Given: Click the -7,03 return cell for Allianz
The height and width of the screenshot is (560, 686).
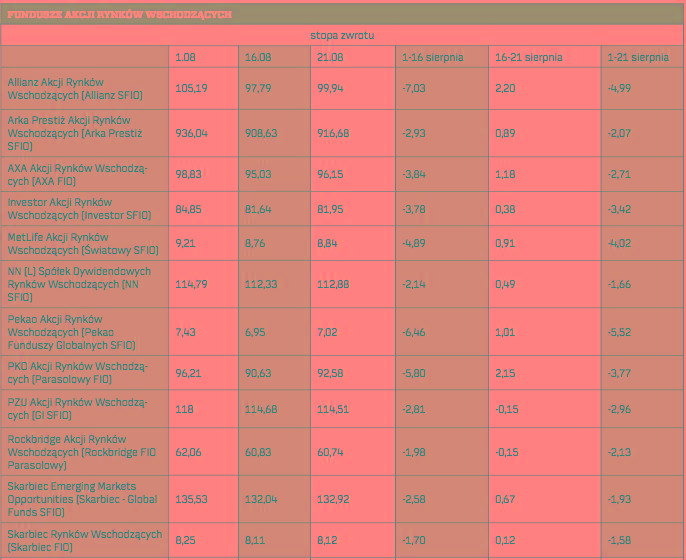Looking at the screenshot, I should click(x=414, y=88).
